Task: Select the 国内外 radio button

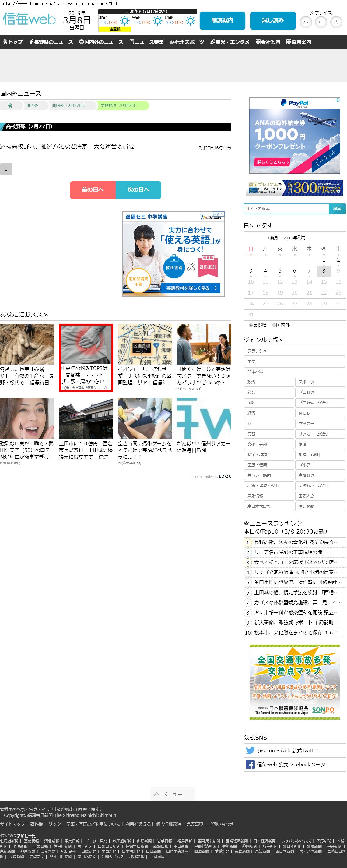Action: pos(274,325)
